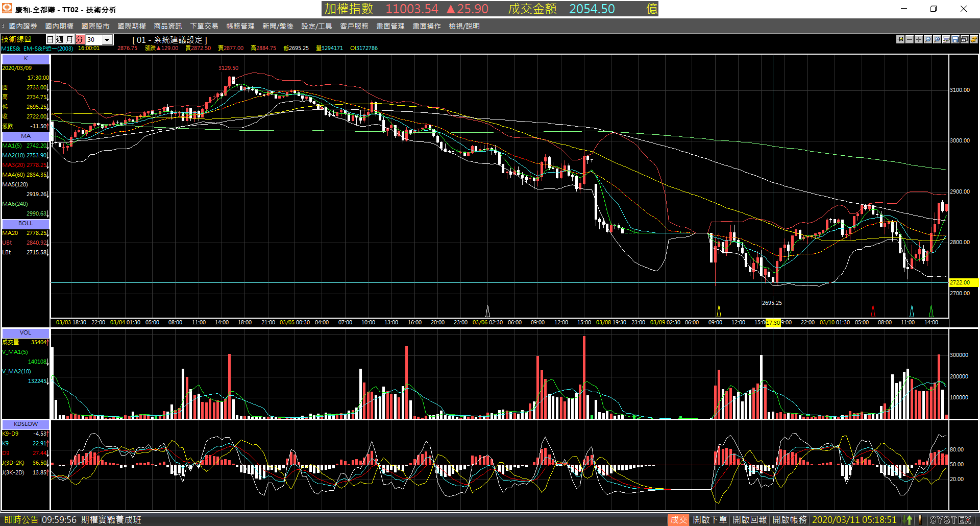Open the 檢視/說明 menu
Viewport: 980px width, 526px height.
tap(464, 26)
